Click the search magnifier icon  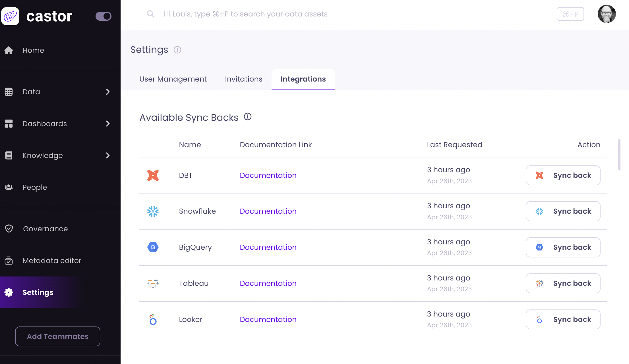151,14
